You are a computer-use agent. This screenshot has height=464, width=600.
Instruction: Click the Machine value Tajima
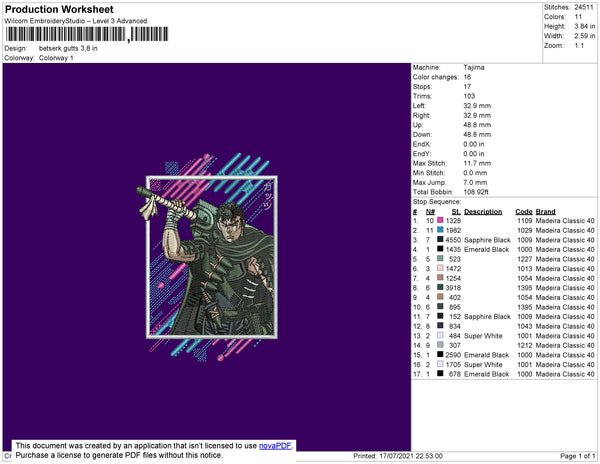[474, 67]
